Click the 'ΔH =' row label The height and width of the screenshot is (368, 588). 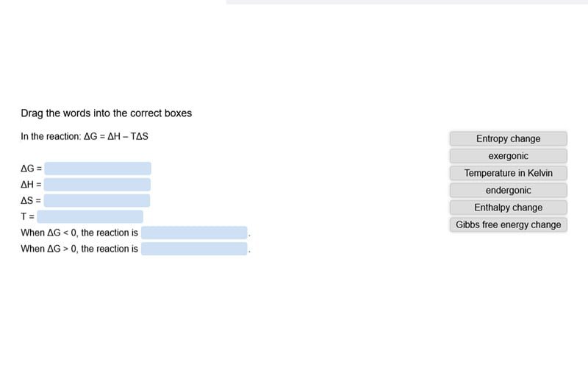(31, 185)
